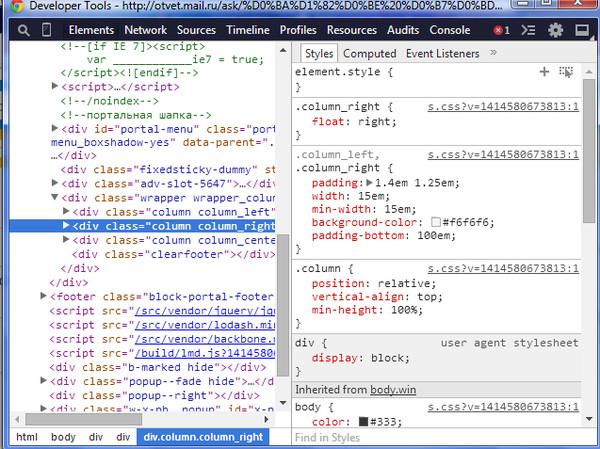Expand the popup--fade hide div node

pyautogui.click(x=44, y=381)
